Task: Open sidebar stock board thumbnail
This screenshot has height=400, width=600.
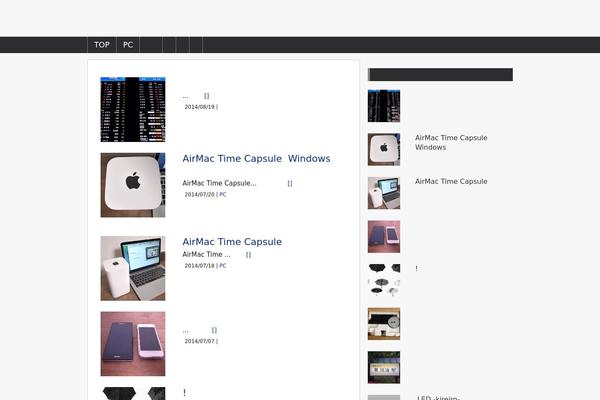Action: 384,106
